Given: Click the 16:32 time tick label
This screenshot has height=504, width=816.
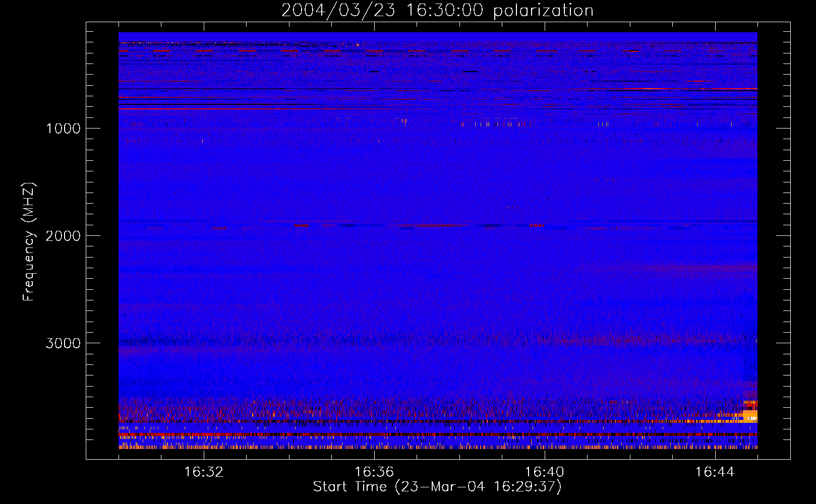Looking at the screenshot, I should pos(204,472).
